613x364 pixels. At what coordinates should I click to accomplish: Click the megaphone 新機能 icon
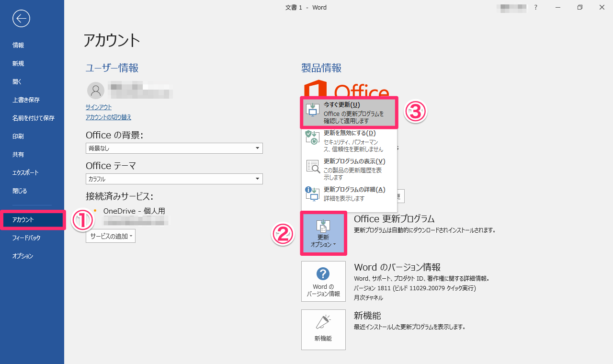323,322
